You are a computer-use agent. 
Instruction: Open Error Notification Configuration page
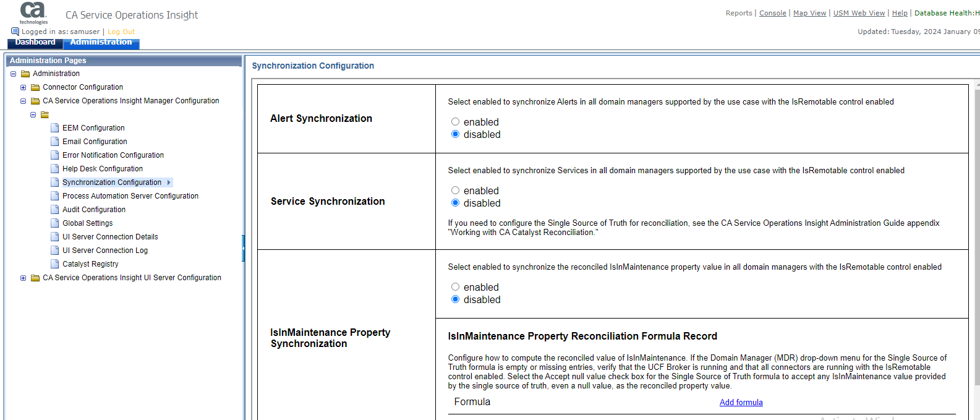tap(113, 155)
